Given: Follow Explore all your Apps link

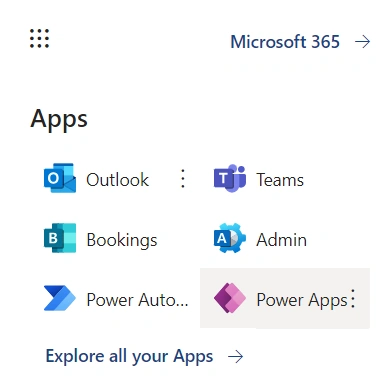Looking at the screenshot, I should coord(129,357).
